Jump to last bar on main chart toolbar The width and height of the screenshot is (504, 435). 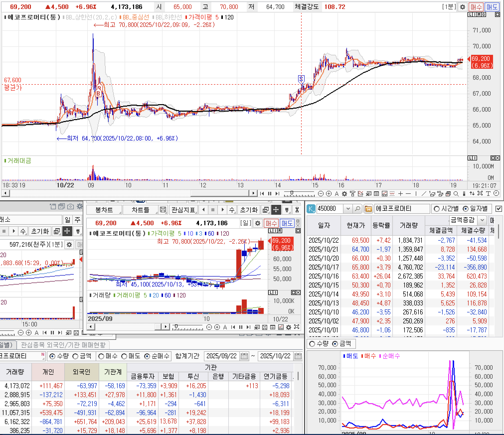point(277,194)
